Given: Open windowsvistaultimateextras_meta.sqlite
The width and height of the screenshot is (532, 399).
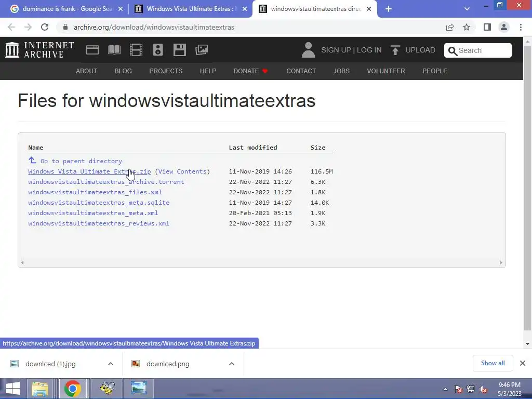Looking at the screenshot, I should [x=99, y=203].
